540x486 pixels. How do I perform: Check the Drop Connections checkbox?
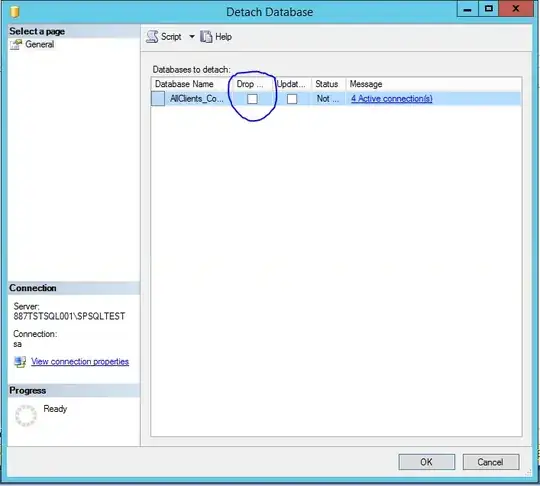252,99
